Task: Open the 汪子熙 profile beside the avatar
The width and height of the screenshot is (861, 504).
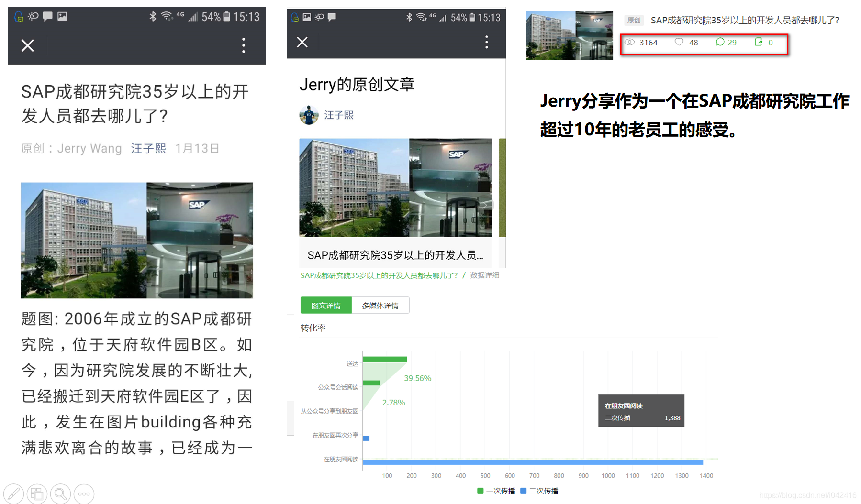Action: [339, 115]
